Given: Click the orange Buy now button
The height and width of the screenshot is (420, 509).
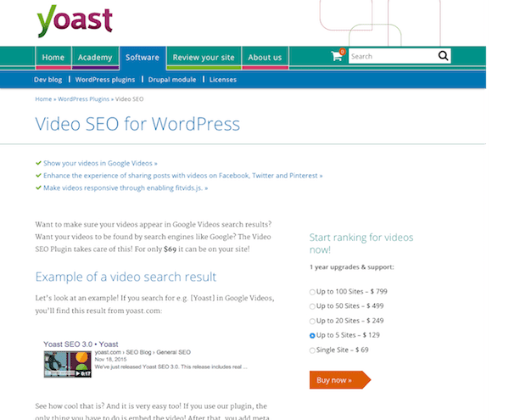Looking at the screenshot, I should [339, 380].
